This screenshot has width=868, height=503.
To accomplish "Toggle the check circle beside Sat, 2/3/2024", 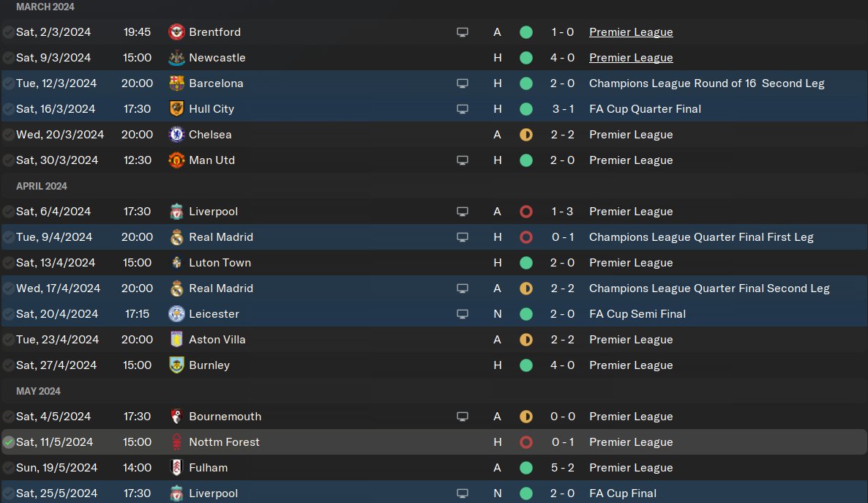I will pyautogui.click(x=9, y=32).
